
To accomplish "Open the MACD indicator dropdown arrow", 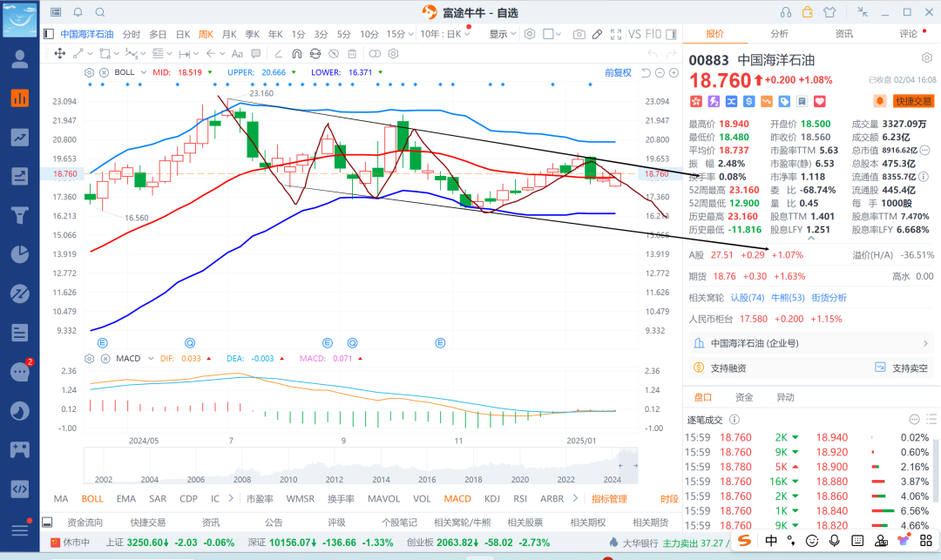I will (150, 359).
